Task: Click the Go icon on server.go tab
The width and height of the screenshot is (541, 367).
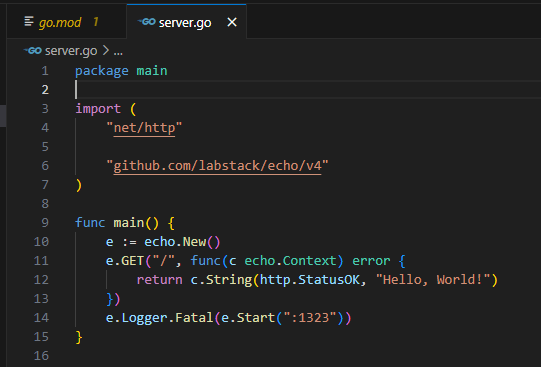Action: 147,22
